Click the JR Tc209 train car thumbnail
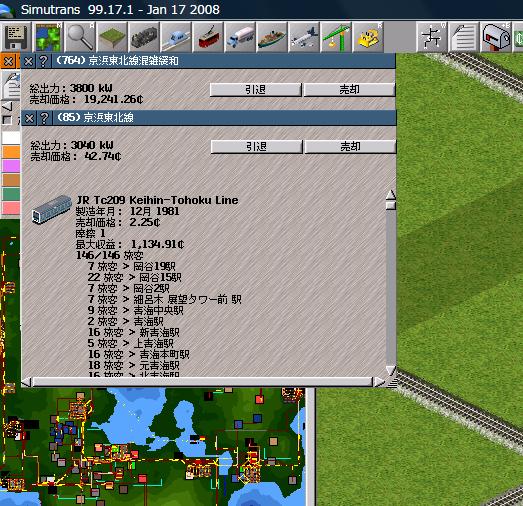 click(x=52, y=209)
